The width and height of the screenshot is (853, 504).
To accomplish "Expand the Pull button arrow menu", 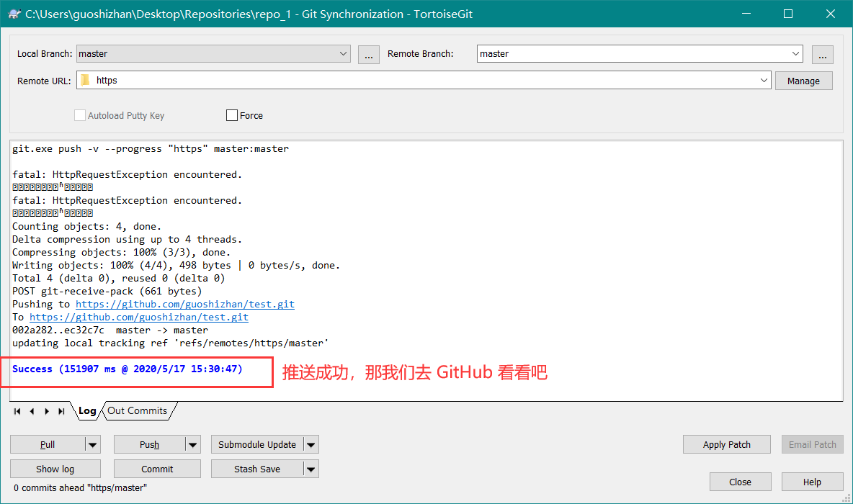I will (93, 445).
